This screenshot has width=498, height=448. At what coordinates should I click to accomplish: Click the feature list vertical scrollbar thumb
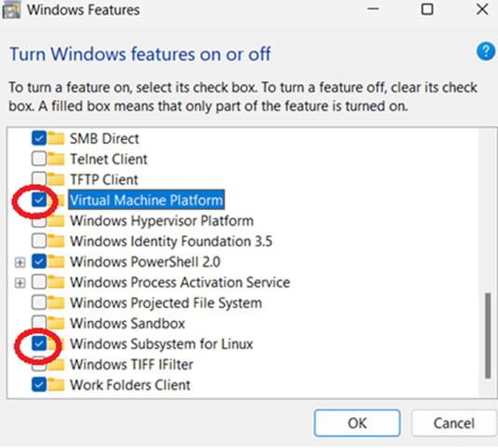coord(488,336)
